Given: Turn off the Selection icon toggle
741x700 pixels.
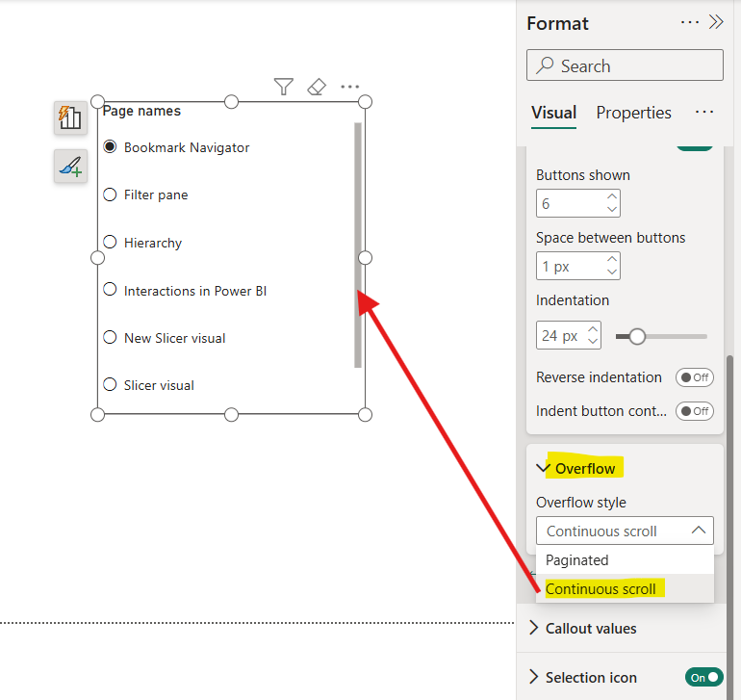Looking at the screenshot, I should (703, 678).
